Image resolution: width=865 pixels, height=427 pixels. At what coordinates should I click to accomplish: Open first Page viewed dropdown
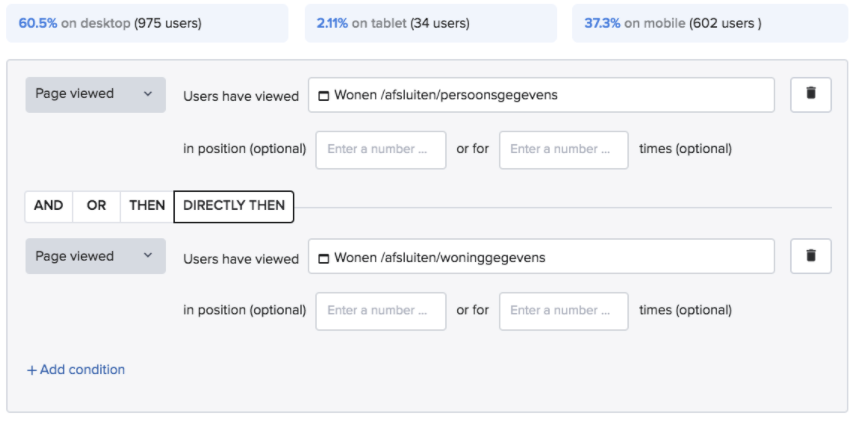click(x=95, y=94)
